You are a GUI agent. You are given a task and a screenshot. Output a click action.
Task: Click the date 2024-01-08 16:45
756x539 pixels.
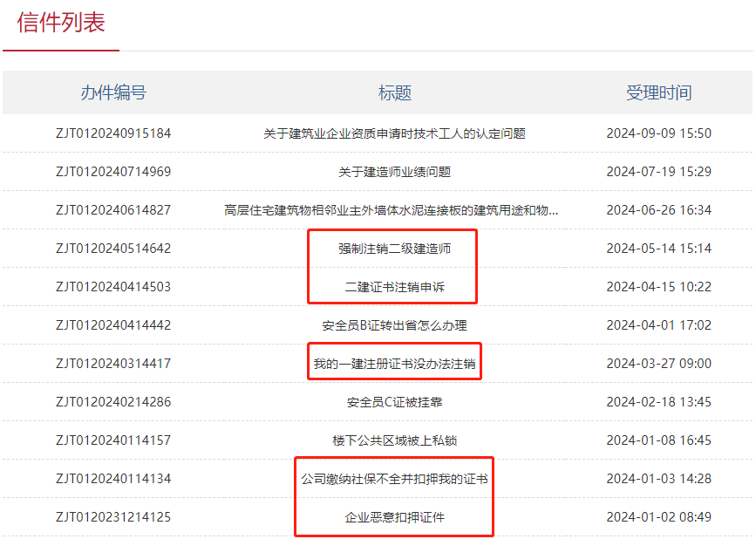(x=658, y=440)
